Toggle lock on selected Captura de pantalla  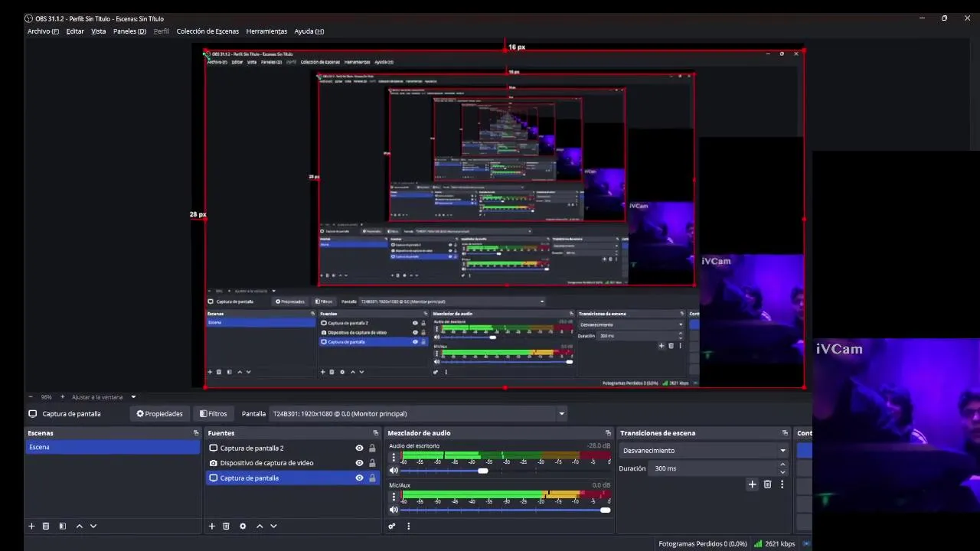pyautogui.click(x=372, y=478)
